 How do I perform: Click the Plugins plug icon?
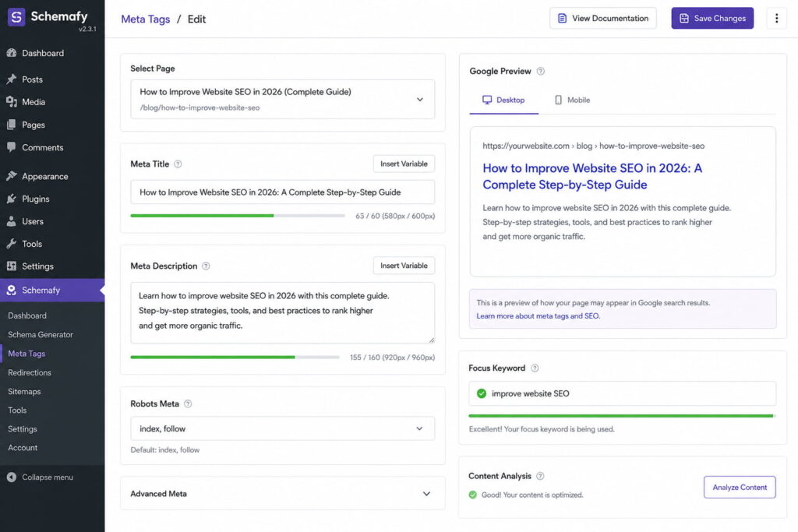pyautogui.click(x=11, y=199)
